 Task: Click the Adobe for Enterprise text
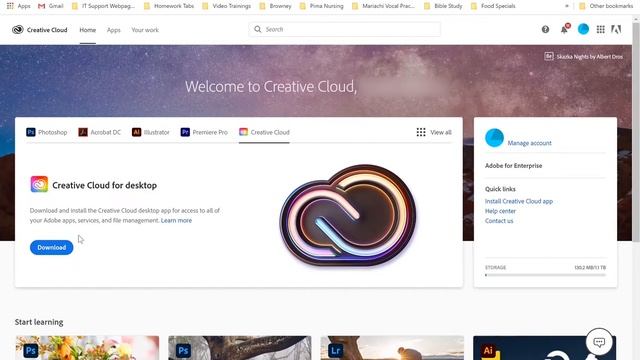coord(513,166)
